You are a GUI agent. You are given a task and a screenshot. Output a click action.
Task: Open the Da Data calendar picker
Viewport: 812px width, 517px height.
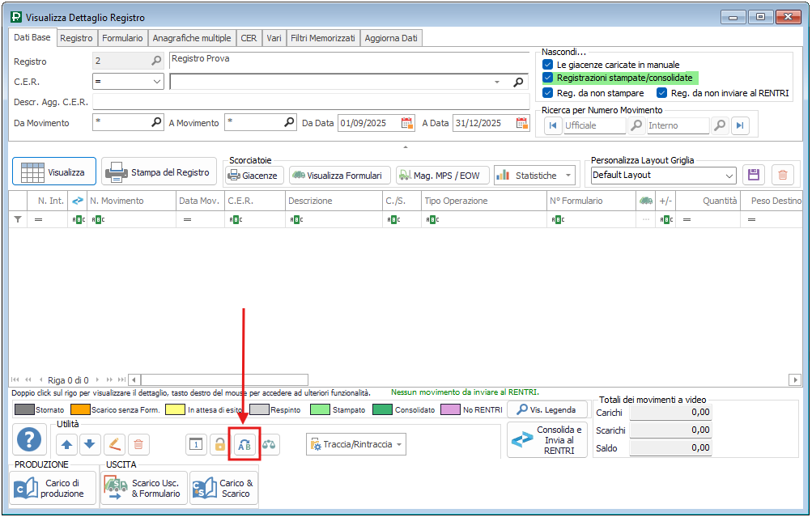(407, 123)
